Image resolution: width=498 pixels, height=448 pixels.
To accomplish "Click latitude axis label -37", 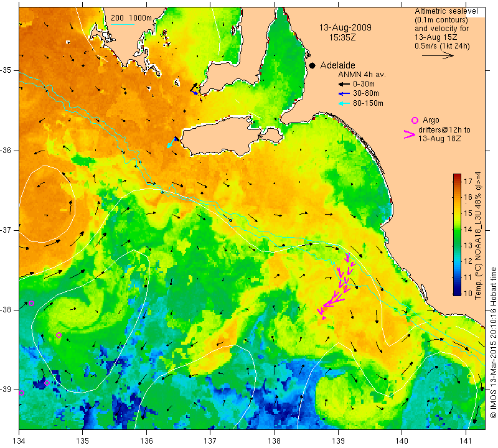I will click(x=6, y=230).
